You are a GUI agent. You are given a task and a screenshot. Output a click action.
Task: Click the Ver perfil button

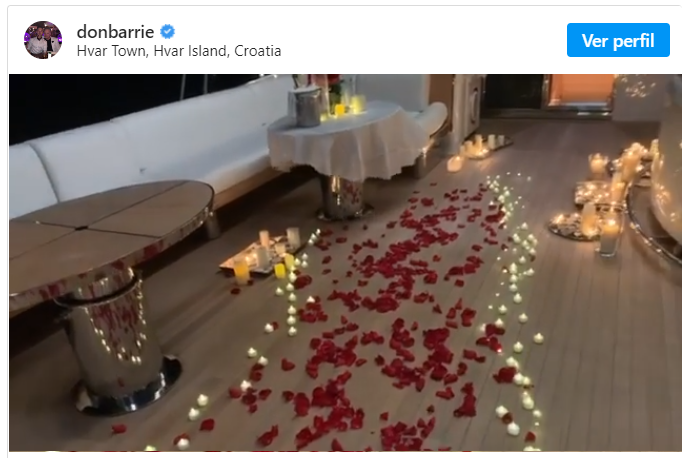coord(618,40)
